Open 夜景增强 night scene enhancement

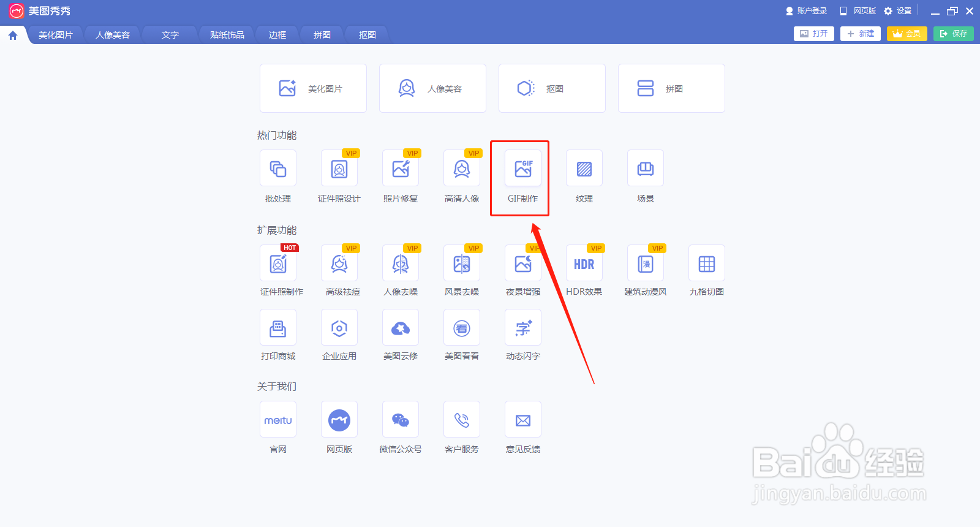[523, 263]
